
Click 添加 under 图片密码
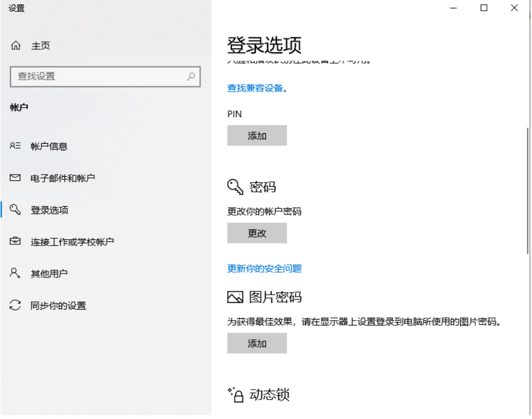256,343
